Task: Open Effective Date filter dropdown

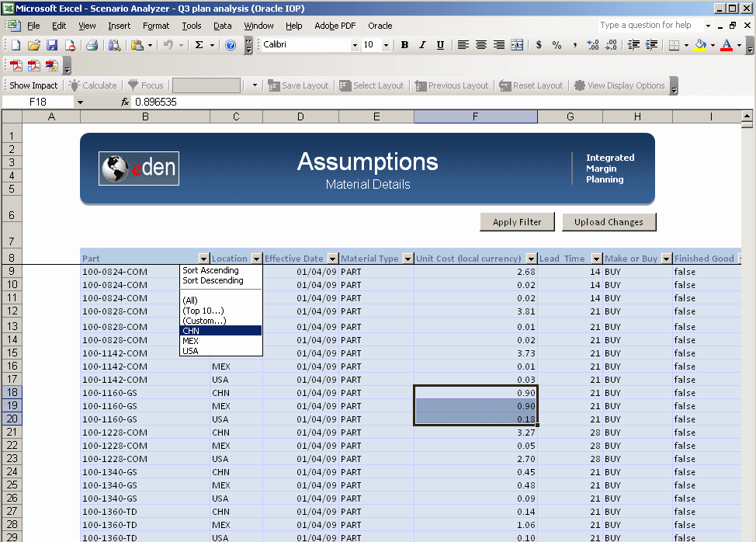Action: click(333, 259)
